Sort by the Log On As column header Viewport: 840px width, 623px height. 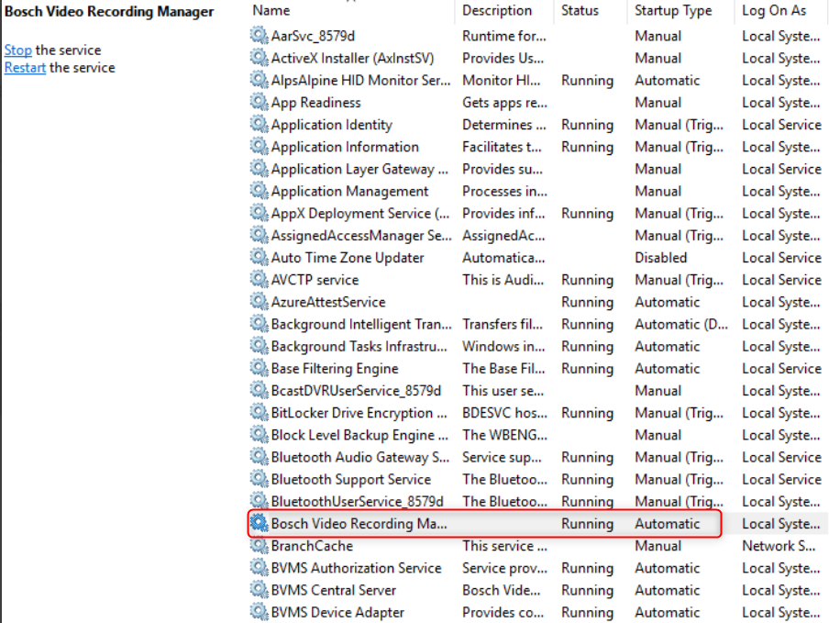[774, 10]
